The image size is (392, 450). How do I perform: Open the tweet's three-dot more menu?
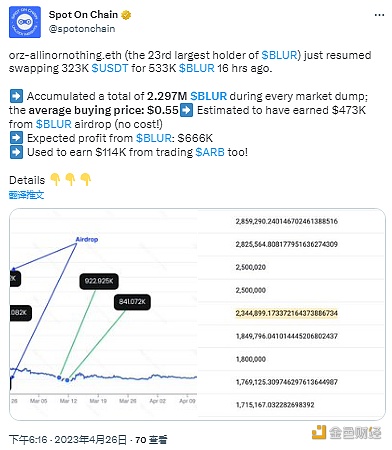click(x=379, y=15)
